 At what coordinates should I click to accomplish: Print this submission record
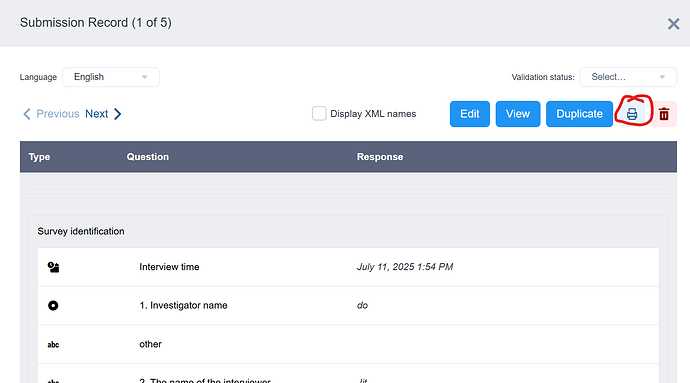[632, 114]
